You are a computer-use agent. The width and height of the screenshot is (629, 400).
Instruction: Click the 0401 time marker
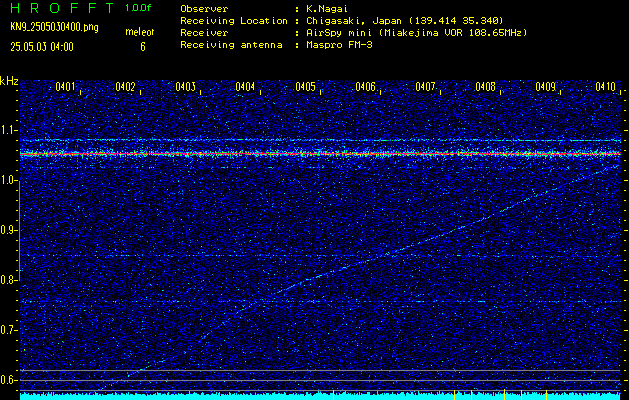pos(65,86)
